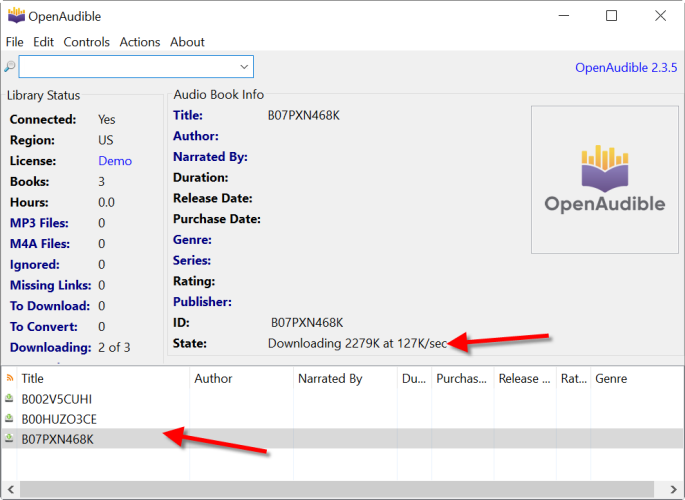This screenshot has height=500, width=685.
Task: Click the scrollbar left arrow
Action: (10, 489)
